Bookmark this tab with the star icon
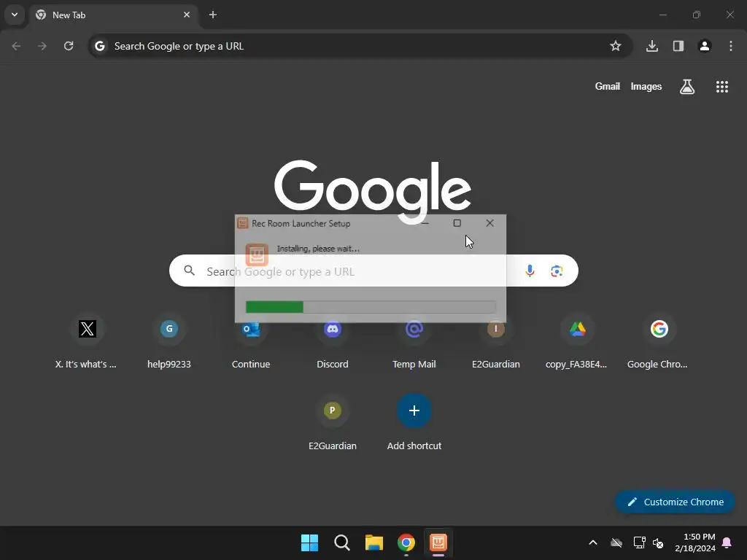 coord(616,46)
